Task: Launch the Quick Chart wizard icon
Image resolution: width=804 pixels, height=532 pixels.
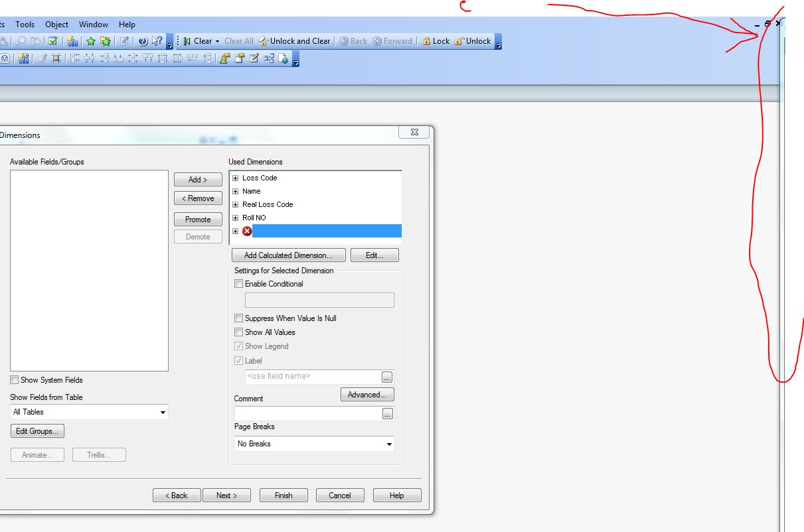Action: pos(72,41)
